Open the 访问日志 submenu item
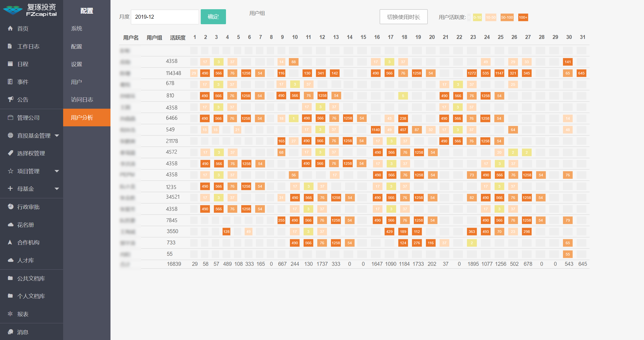This screenshot has width=644, height=340. (x=82, y=99)
